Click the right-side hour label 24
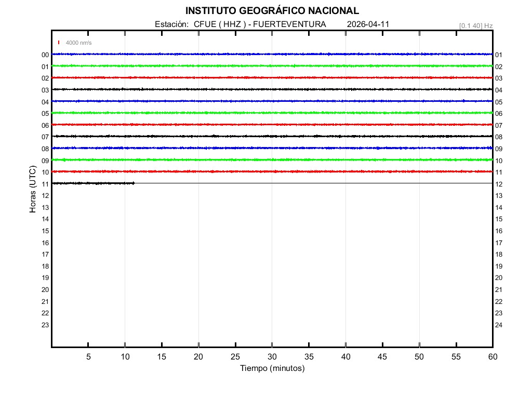This screenshot has height=399, width=532. (x=499, y=325)
